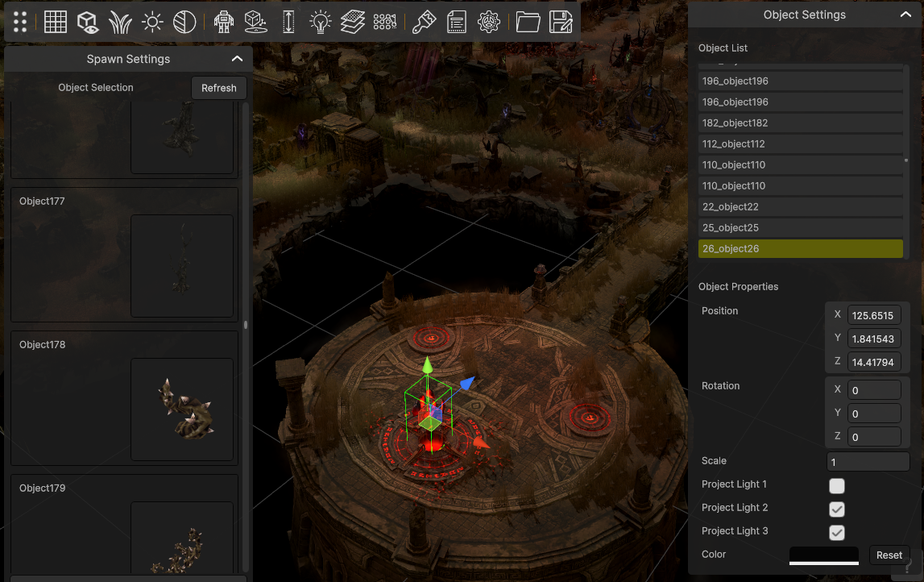
Task: Open the lightbulb light tool
Action: coord(321,23)
